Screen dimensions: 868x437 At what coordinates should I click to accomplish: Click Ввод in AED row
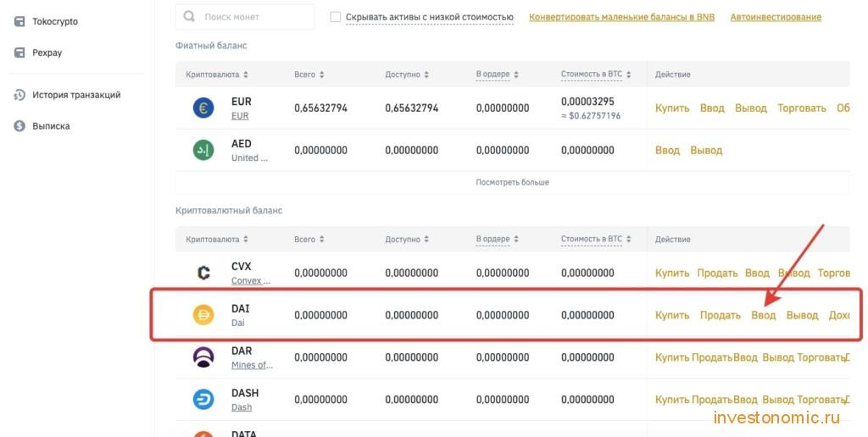pos(667,150)
